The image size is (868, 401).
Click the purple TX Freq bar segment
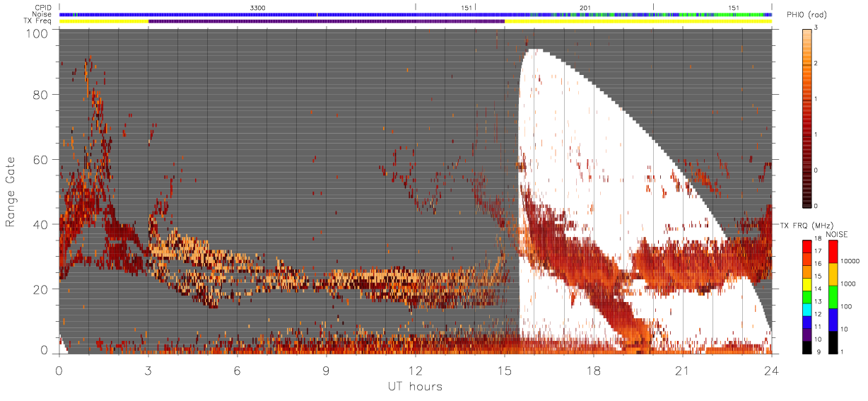tap(327, 21)
